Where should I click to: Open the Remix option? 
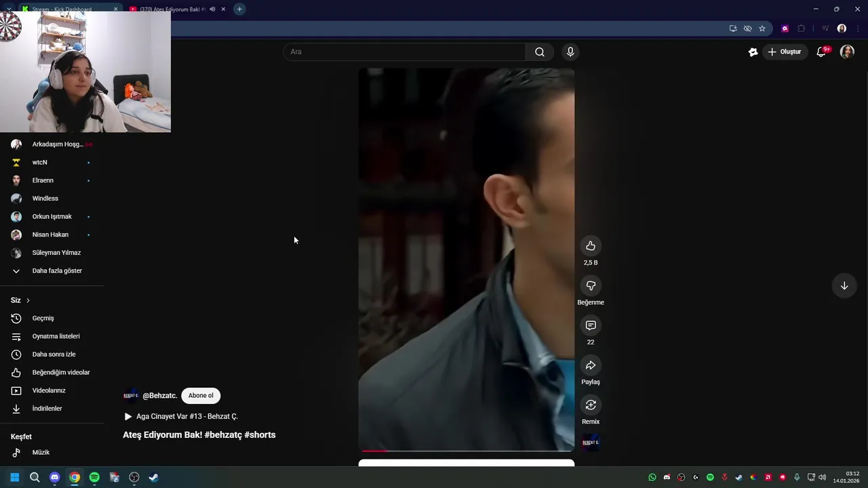point(591,405)
